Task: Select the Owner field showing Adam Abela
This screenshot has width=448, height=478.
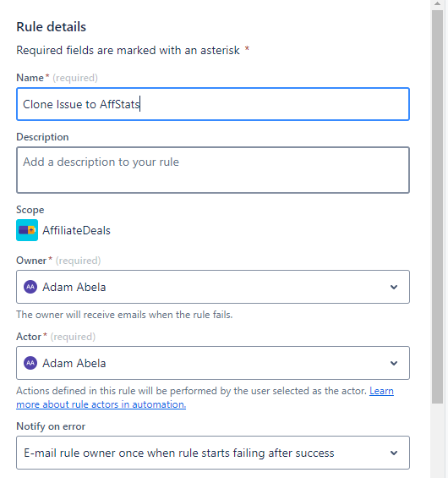Action: (213, 287)
